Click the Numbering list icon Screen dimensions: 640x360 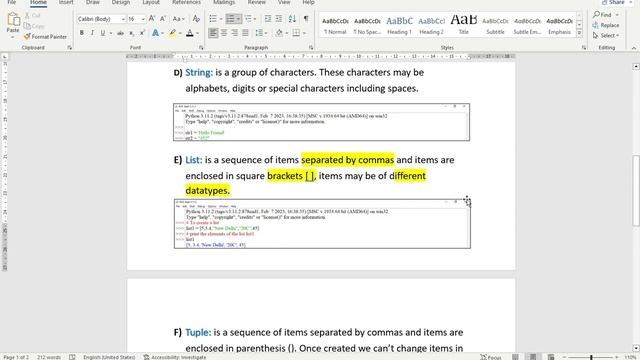pyautogui.click(x=231, y=19)
